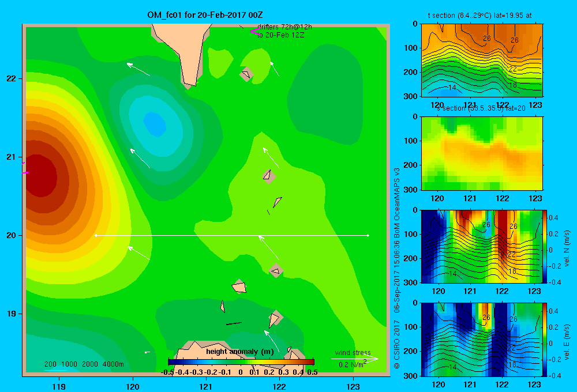Click the "0.5" end of height anomaly scale
The image size is (577, 392).
point(312,372)
